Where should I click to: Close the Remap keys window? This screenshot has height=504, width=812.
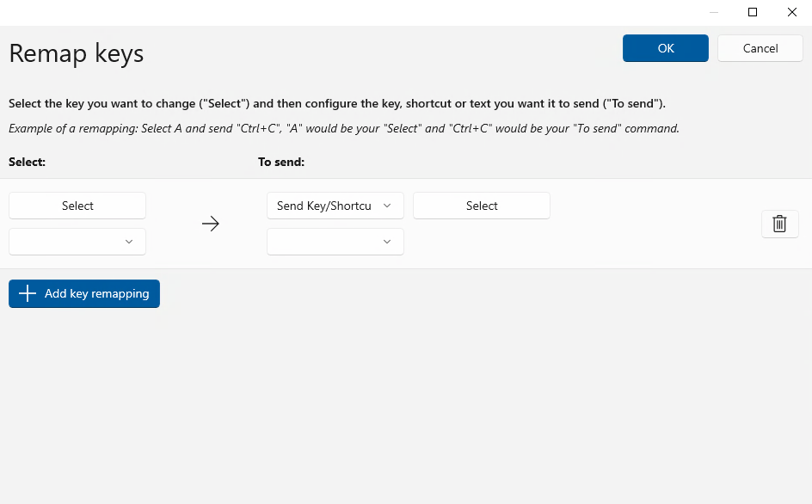[x=792, y=12]
